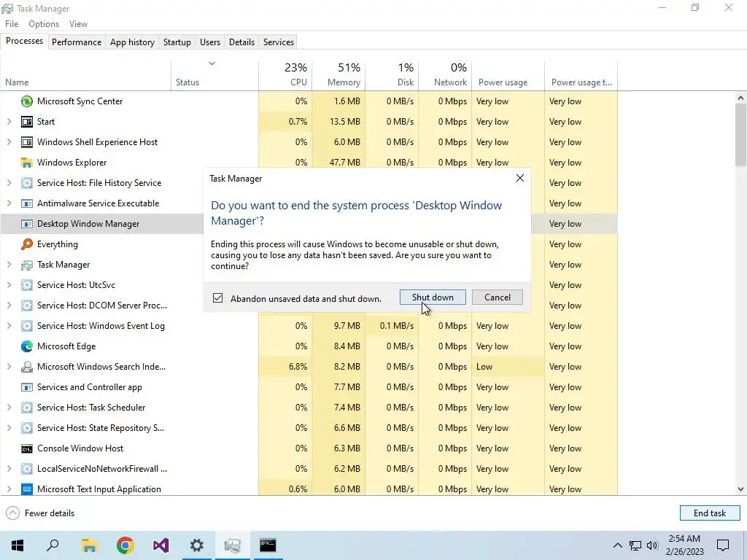The width and height of the screenshot is (747, 560).
Task: Expand Microsoft Windows Search Indexer group
Action: click(9, 367)
